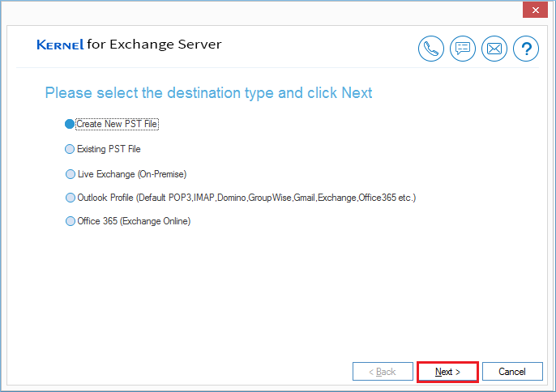The width and height of the screenshot is (556, 392).
Task: Select the Office 365 (Exchange Online) radio button
Action: 69,221
